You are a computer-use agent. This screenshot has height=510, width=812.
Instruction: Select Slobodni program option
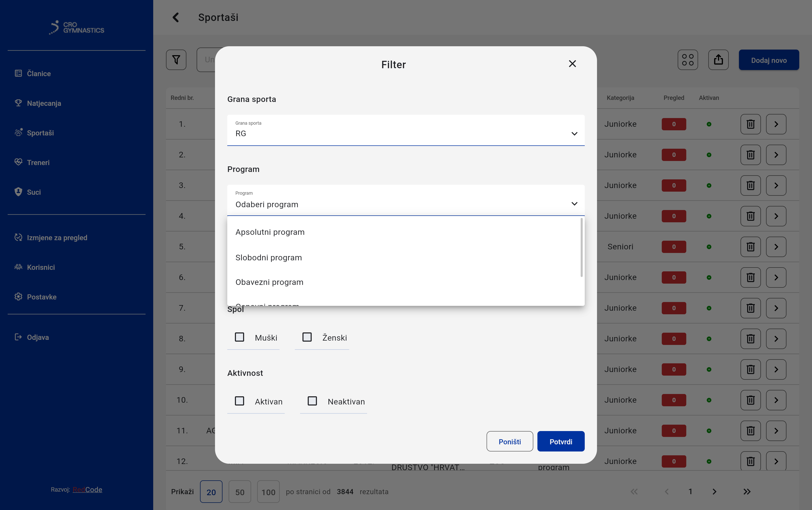pyautogui.click(x=269, y=258)
